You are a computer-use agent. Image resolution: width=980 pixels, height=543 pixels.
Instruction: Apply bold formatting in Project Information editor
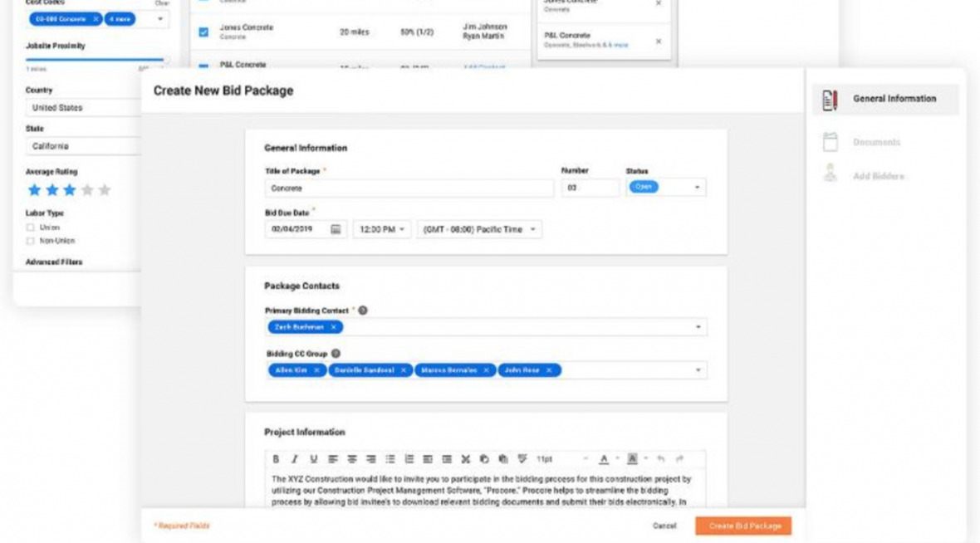277,458
